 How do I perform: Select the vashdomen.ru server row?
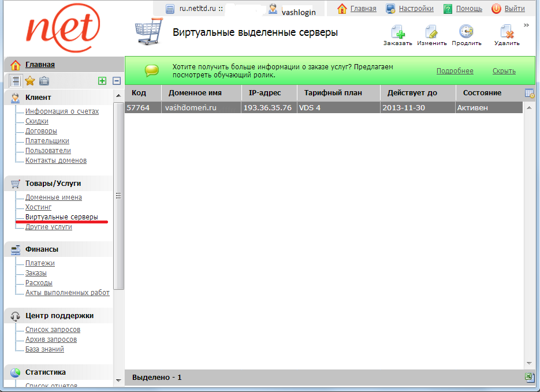(191, 107)
